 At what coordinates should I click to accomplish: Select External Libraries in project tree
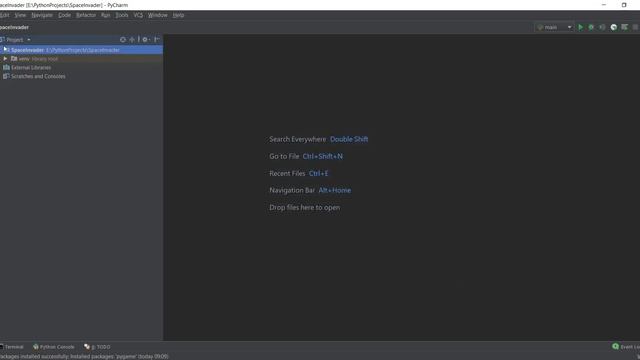pos(31,67)
